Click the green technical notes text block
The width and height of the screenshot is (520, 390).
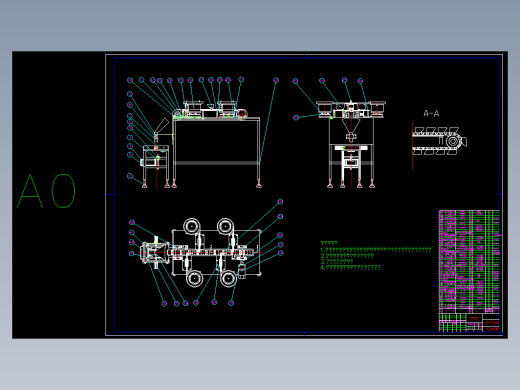coord(376,255)
